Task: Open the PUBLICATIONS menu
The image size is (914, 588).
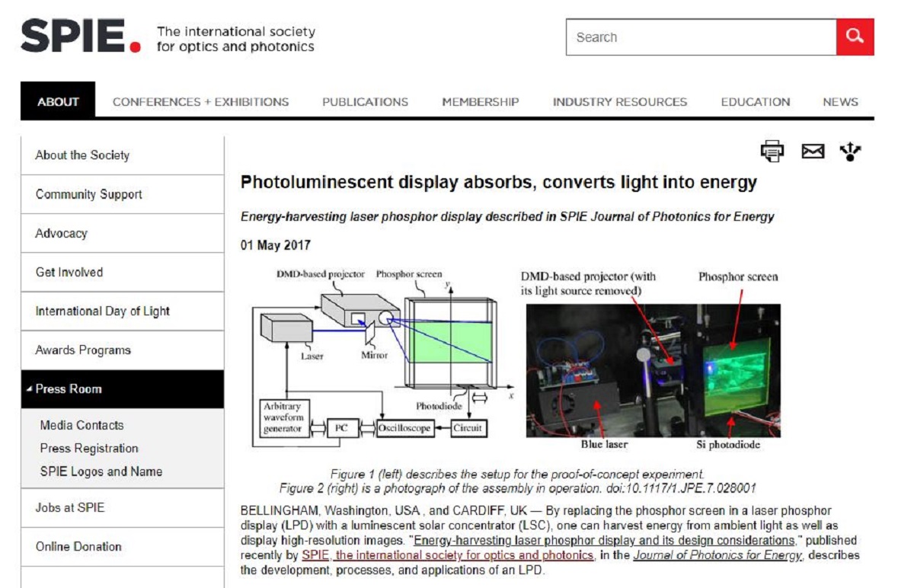Action: (365, 101)
